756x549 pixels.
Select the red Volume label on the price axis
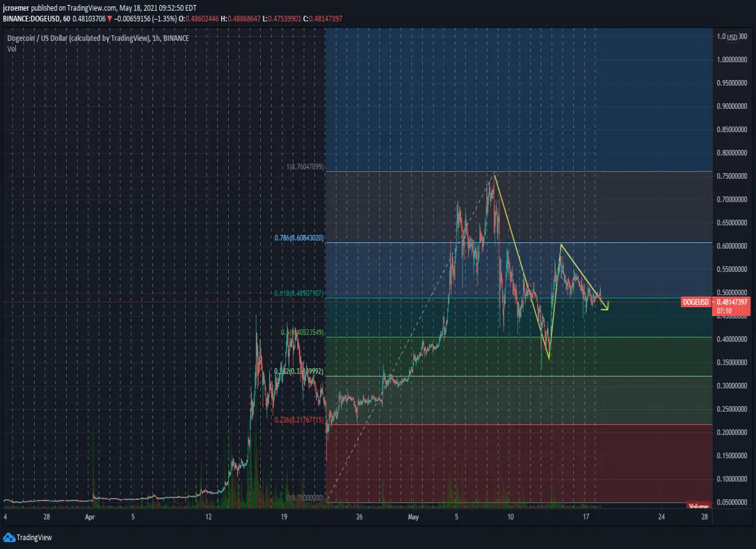[x=698, y=506]
